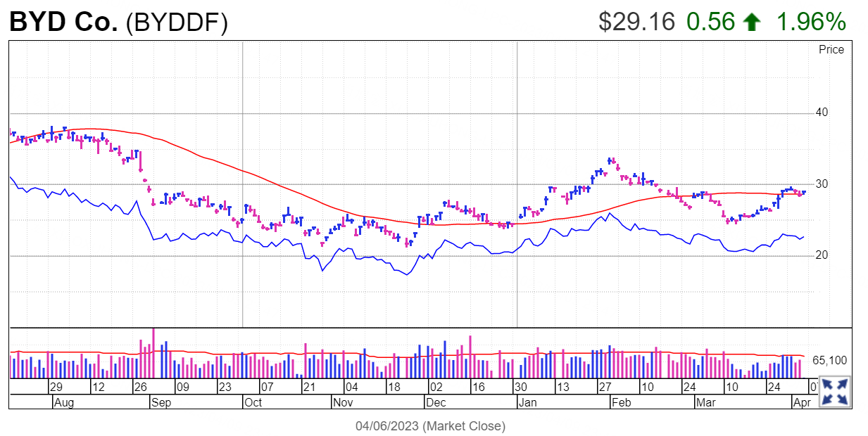Click the 23 date tick label
This screenshot has height=436, width=868.
click(x=225, y=387)
